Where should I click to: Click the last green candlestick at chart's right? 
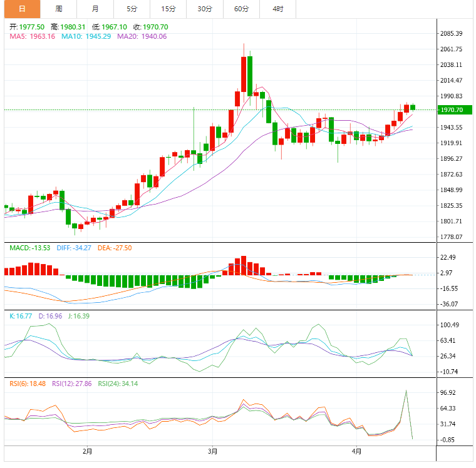click(x=413, y=107)
